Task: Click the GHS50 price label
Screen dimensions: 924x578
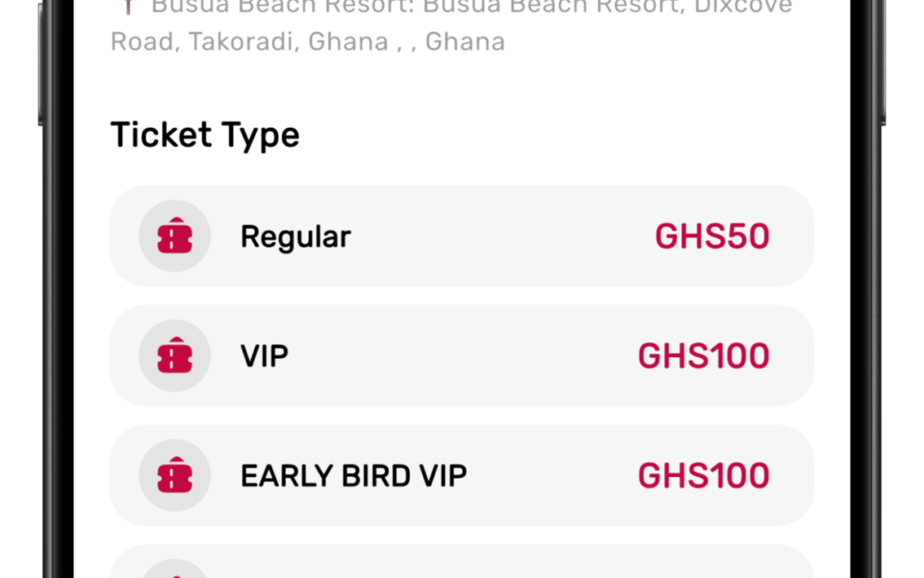Action: [712, 235]
